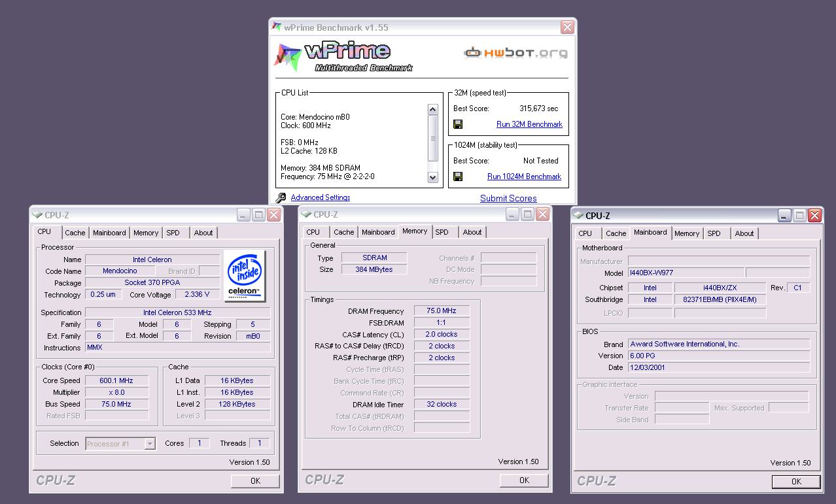
Task: Open the Cache tab in the right CPU-Z window
Action: pyautogui.click(x=616, y=233)
